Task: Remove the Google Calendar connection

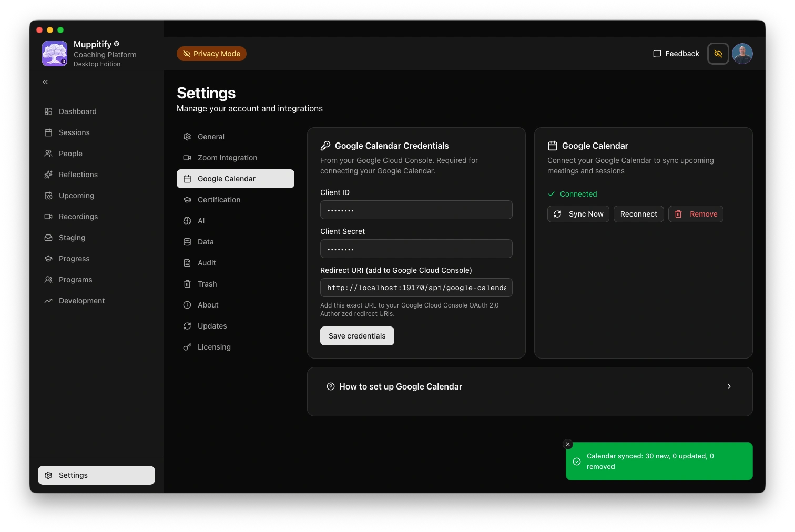Action: point(696,214)
